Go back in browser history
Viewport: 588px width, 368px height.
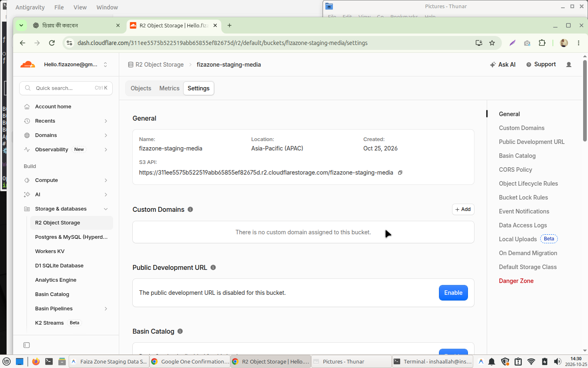pyautogui.click(x=22, y=43)
